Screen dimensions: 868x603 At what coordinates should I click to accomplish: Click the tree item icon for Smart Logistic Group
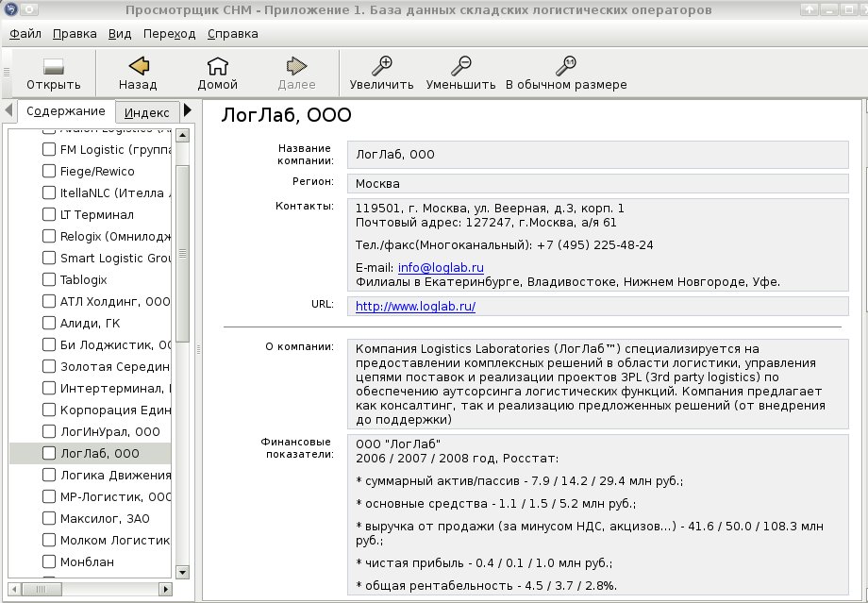(49, 258)
